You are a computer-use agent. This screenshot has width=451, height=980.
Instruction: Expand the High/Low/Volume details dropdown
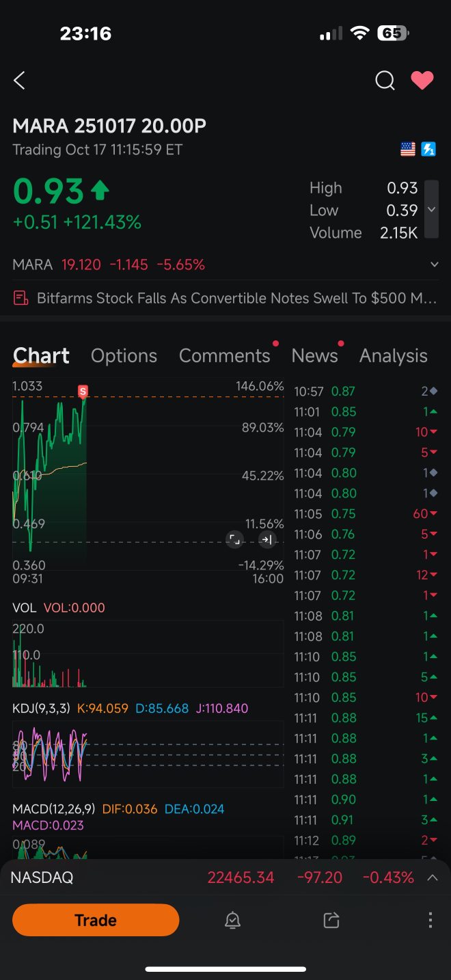point(431,210)
